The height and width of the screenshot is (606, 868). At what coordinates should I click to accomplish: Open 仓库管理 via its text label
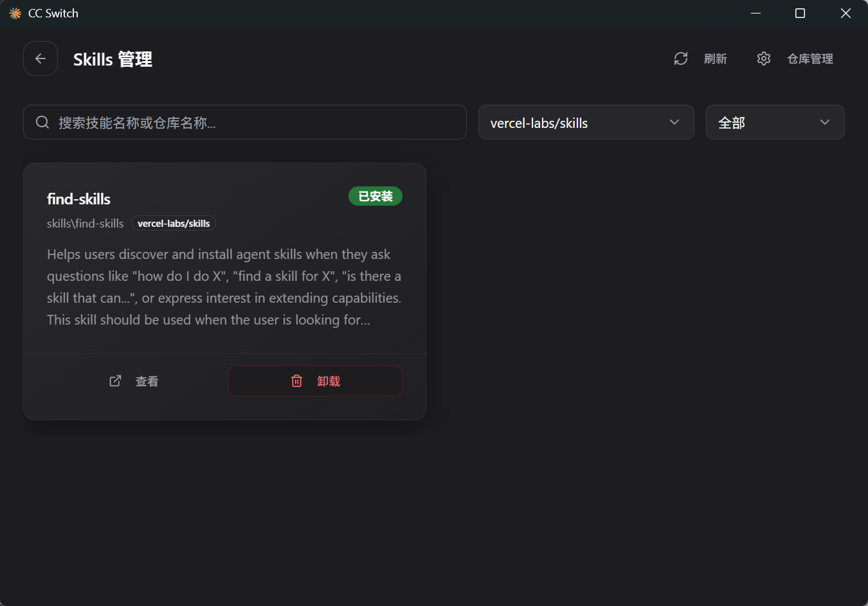(809, 58)
